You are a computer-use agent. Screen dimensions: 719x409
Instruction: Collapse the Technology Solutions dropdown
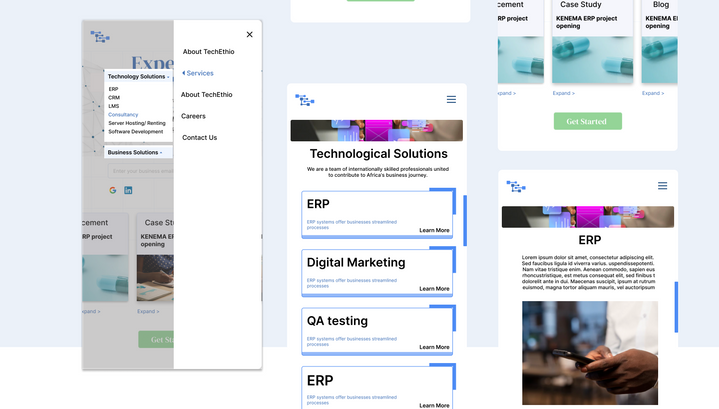pos(138,77)
